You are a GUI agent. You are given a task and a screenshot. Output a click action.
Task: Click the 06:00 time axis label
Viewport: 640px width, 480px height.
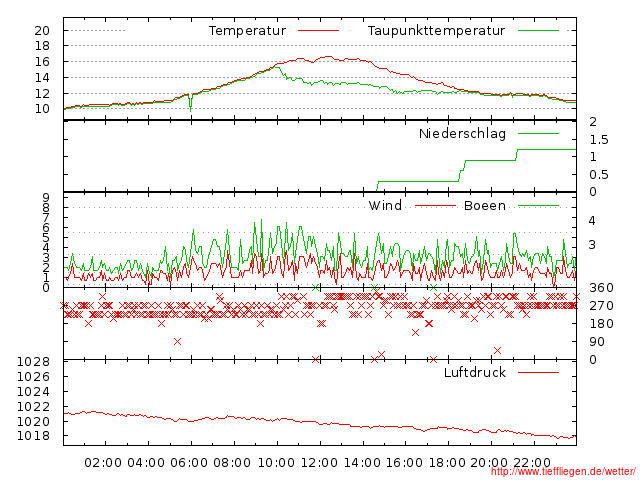click(x=189, y=463)
